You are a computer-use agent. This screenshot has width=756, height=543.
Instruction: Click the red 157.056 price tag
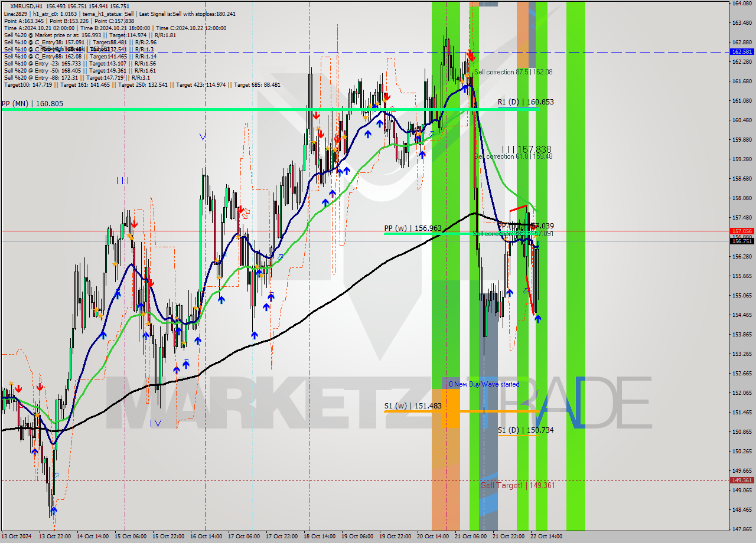(742, 231)
